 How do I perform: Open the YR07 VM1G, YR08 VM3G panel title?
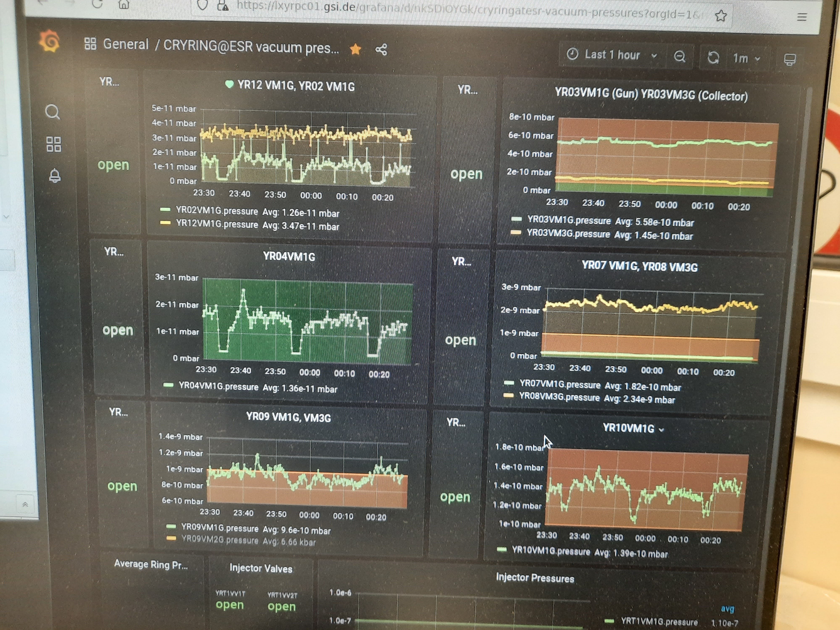(x=639, y=266)
